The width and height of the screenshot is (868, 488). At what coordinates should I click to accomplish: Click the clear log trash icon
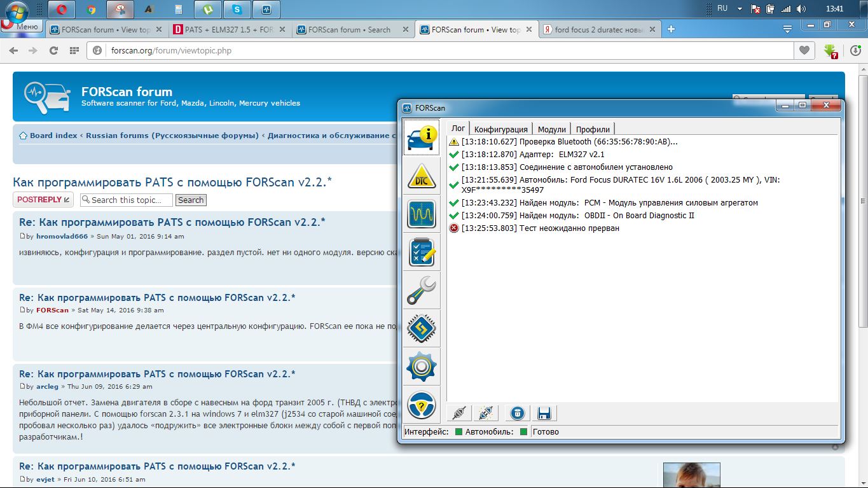(518, 413)
